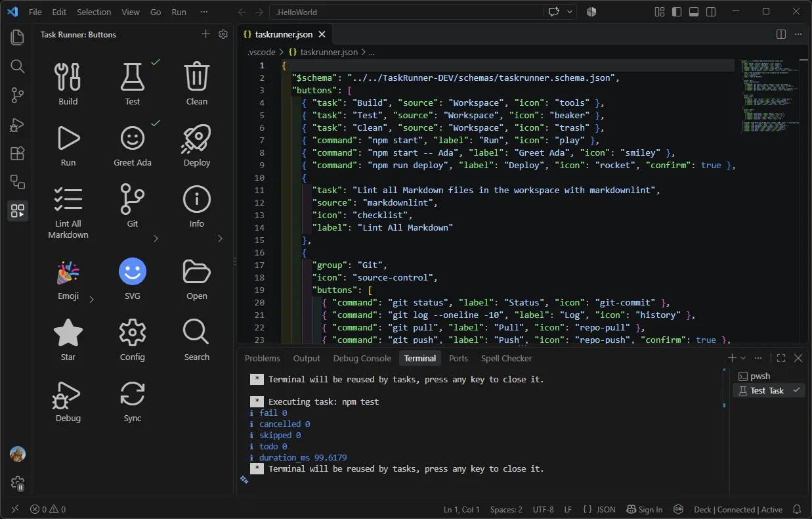Click errors and warnings count in status bar
The image size is (812, 519).
tap(48, 509)
